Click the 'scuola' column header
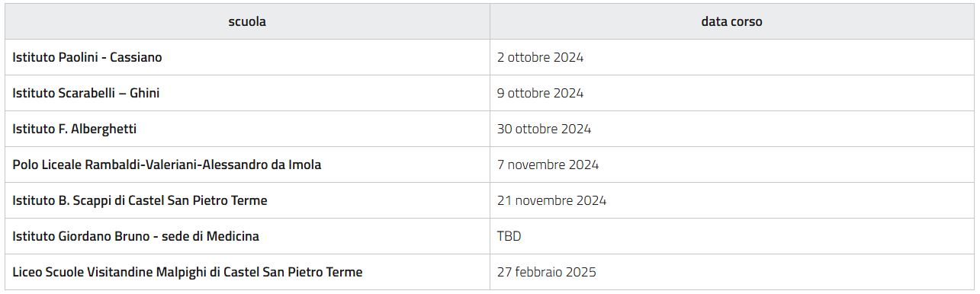Image resolution: width=980 pixels, height=294 pixels. tap(247, 21)
